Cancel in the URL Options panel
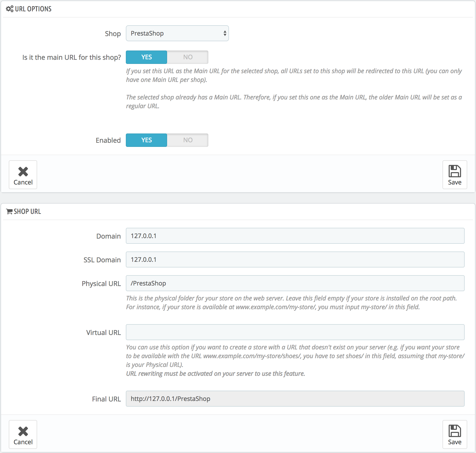 [23, 175]
